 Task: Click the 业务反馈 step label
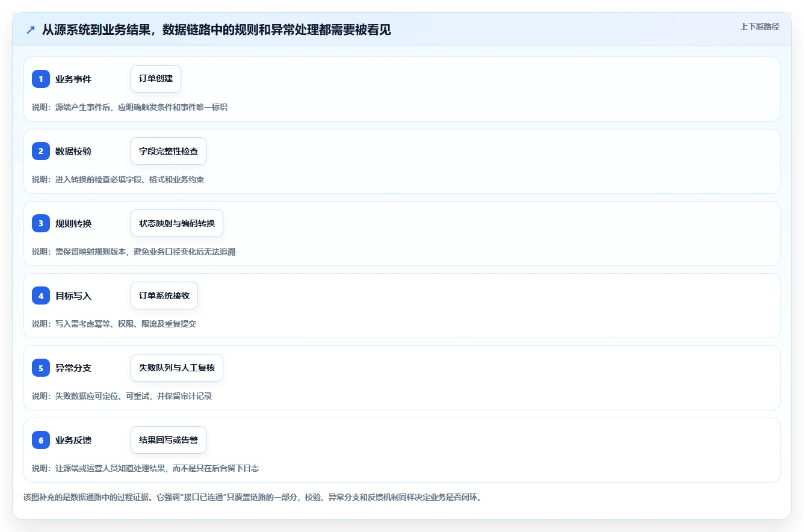tap(73, 440)
